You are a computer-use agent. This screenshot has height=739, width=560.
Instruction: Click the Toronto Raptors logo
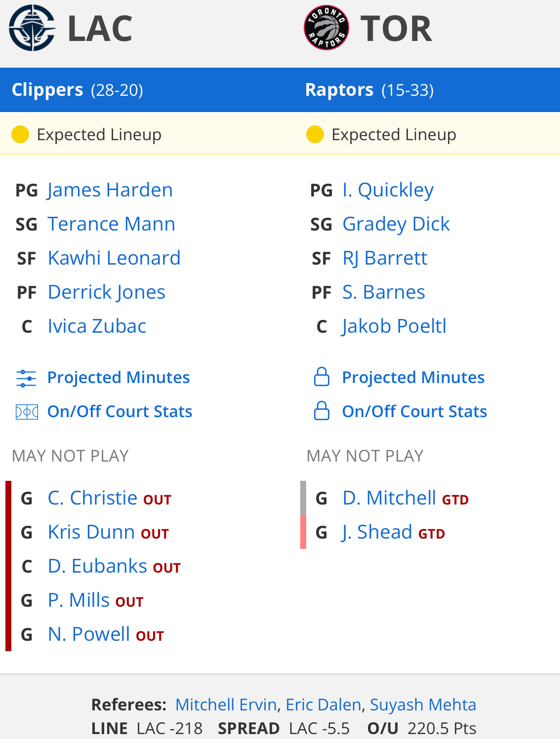(326, 28)
